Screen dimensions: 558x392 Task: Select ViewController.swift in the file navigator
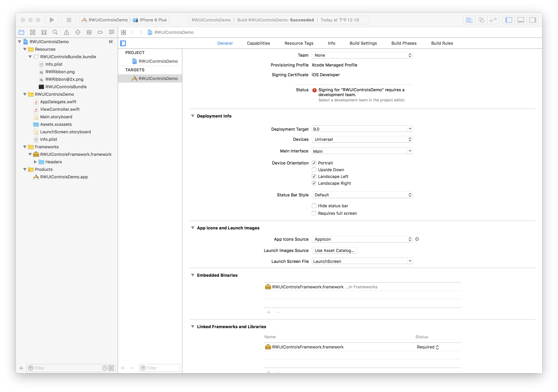(60, 109)
